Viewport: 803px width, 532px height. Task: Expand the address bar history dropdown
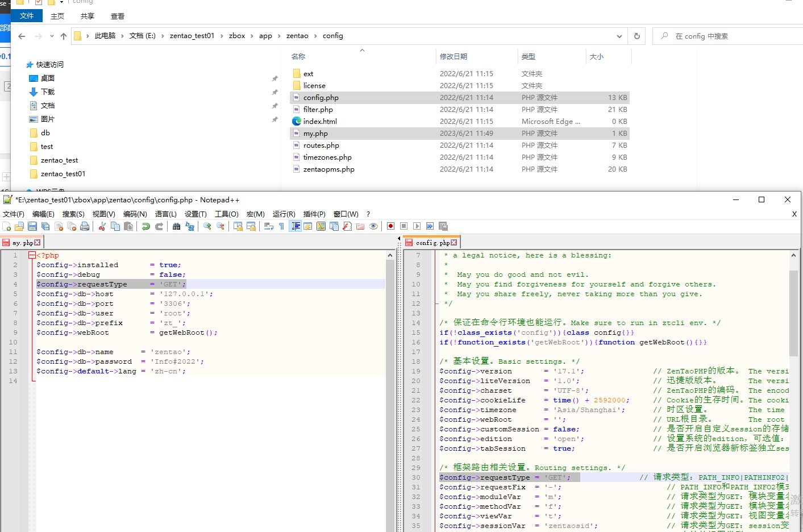(x=619, y=36)
